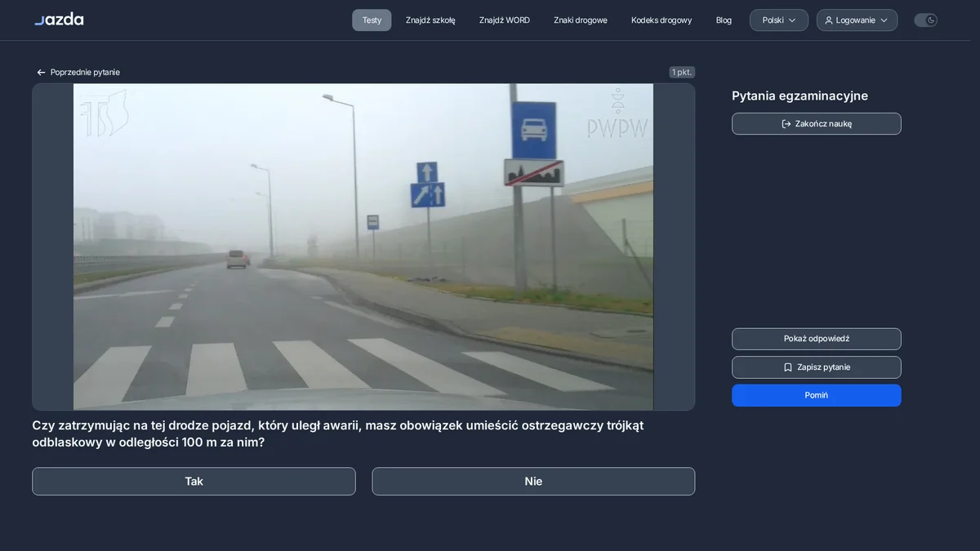The image size is (980, 551).
Task: Click the chevron next to Polski
Action: tap(792, 20)
